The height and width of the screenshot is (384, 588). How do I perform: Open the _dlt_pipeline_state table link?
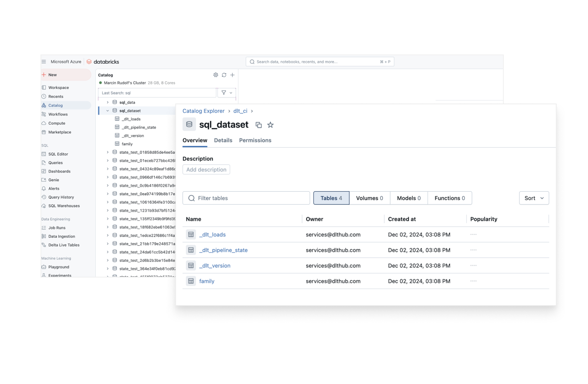[x=223, y=250]
